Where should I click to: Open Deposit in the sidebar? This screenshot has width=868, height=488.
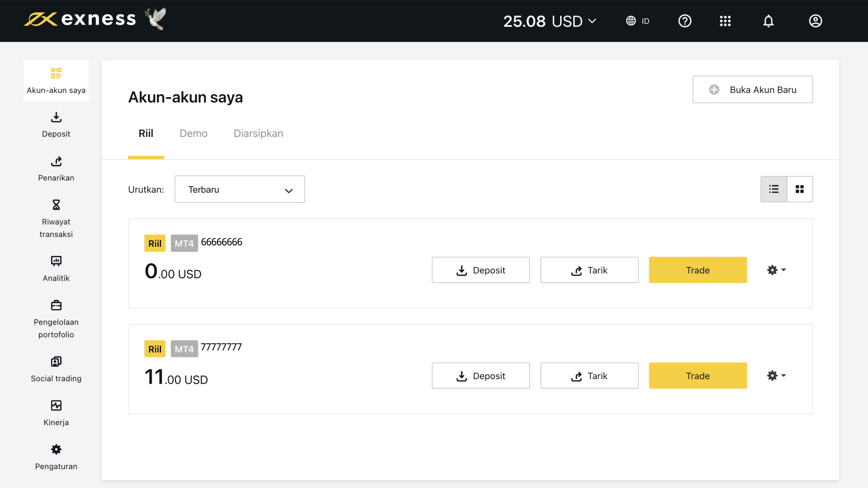point(56,125)
